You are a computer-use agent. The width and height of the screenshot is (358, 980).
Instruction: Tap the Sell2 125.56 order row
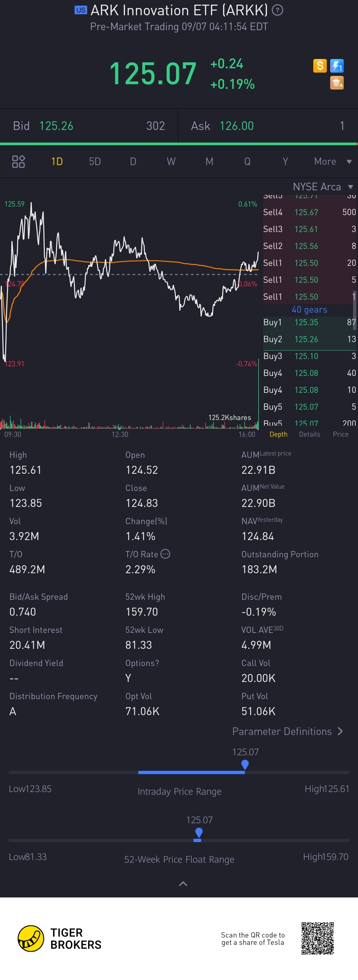[x=310, y=246]
